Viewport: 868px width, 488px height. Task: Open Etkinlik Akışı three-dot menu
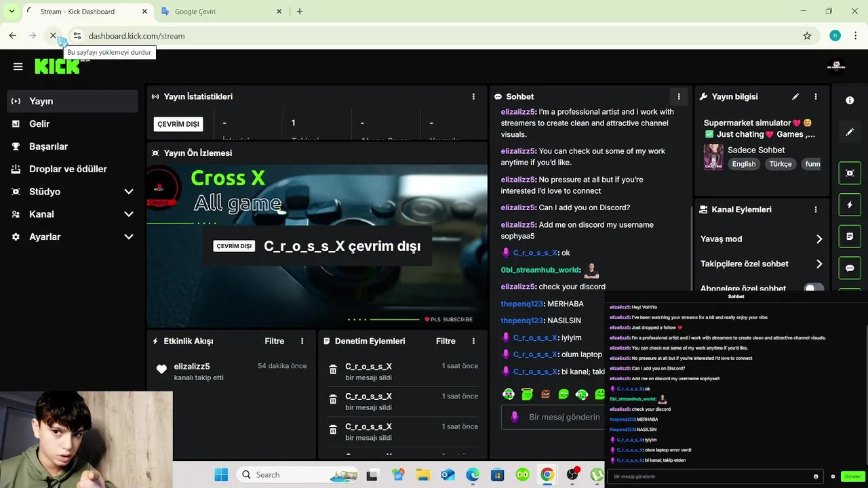tap(302, 341)
